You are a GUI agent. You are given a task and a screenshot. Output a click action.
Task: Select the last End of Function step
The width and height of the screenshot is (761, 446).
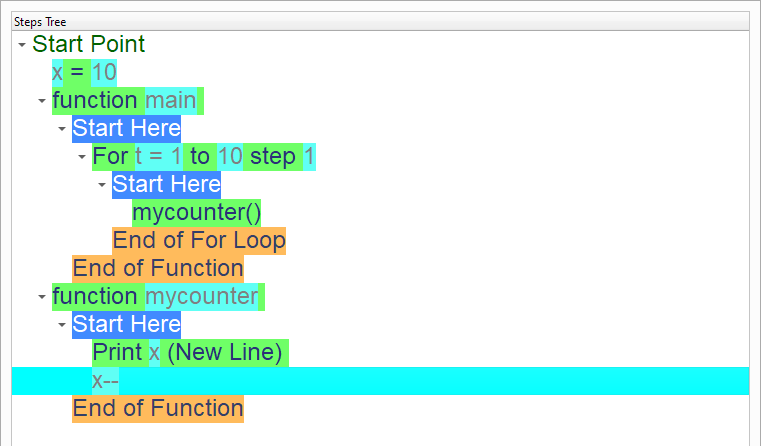coord(157,408)
